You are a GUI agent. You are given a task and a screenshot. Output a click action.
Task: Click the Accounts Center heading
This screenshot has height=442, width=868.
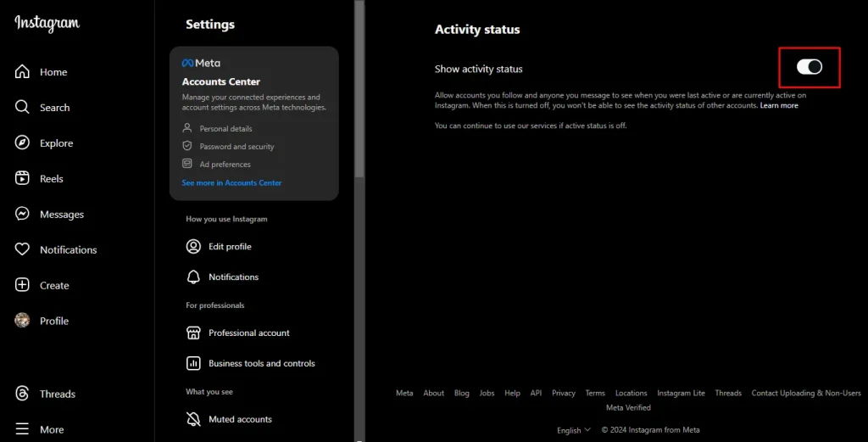[x=221, y=81]
